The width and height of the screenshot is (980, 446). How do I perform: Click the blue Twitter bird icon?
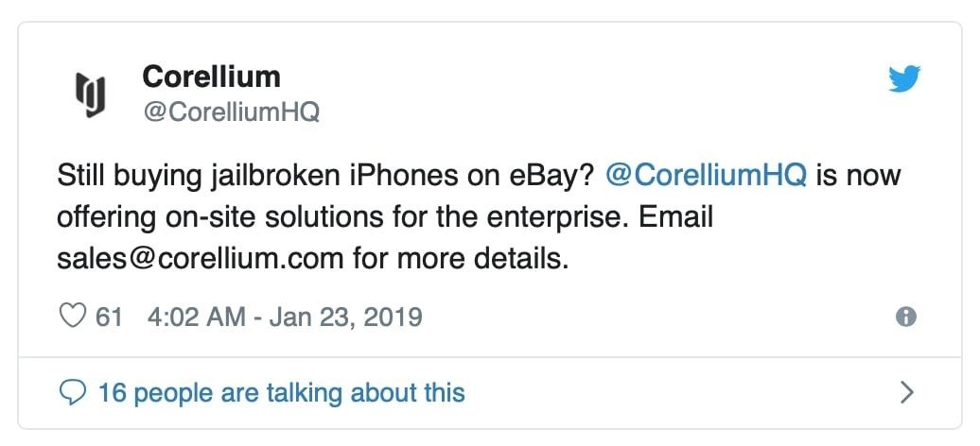(x=905, y=81)
